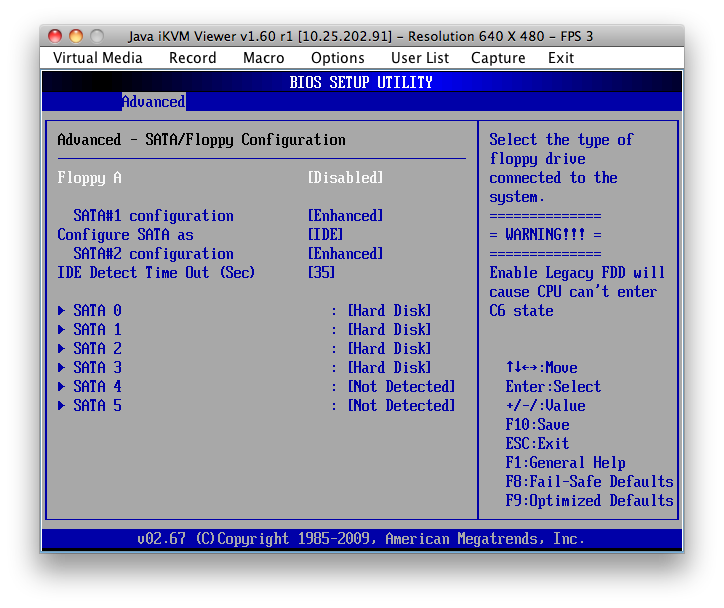Viewport: 724px width, 608px height.
Task: Open the User List menu
Action: 420,58
